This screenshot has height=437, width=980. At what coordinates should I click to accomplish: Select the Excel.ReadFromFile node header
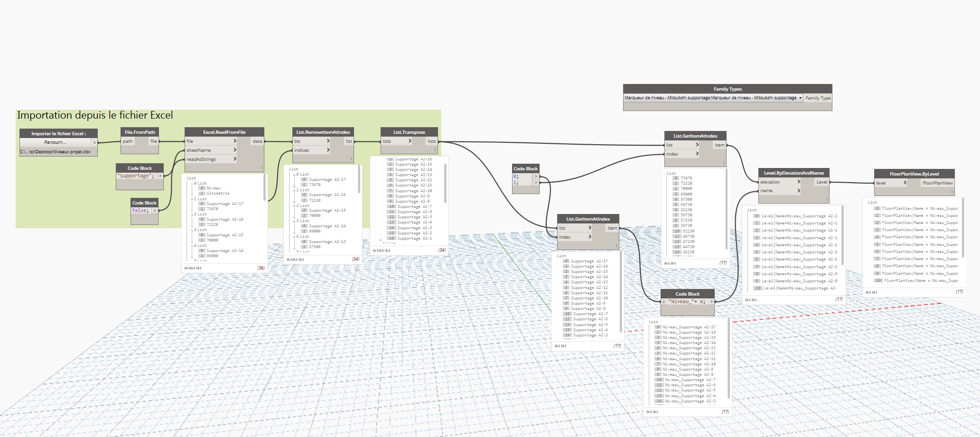tap(224, 132)
